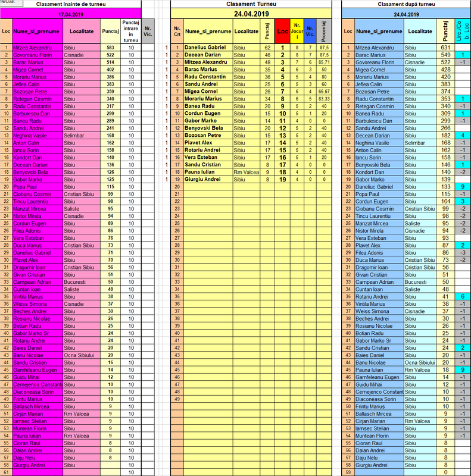
Task: Select the red 'Loc' column header
Action: click(282, 32)
